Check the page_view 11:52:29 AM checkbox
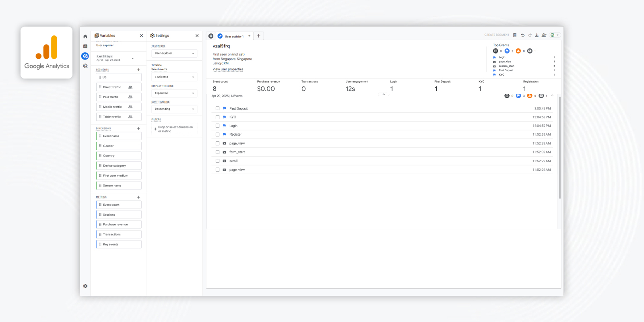The width and height of the screenshot is (644, 322). 217,169
